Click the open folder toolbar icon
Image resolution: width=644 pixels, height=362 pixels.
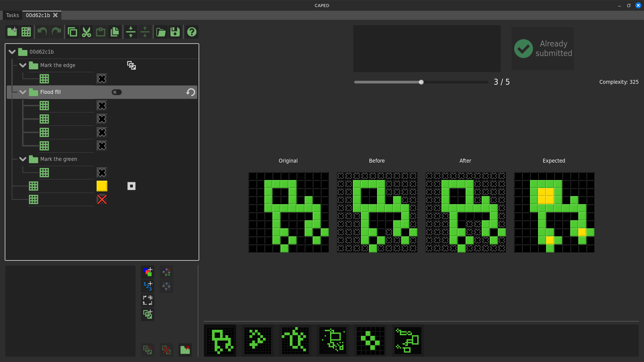point(161,32)
